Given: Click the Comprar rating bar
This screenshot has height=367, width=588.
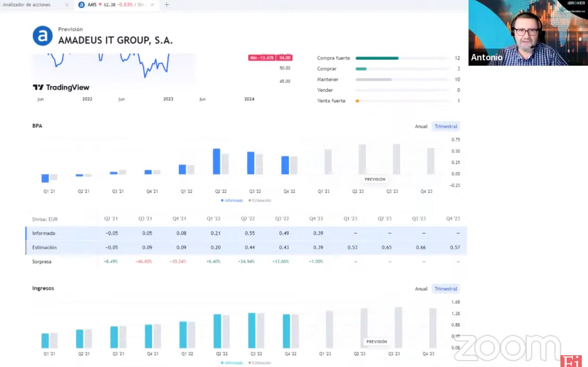Looking at the screenshot, I should pyautogui.click(x=361, y=69).
